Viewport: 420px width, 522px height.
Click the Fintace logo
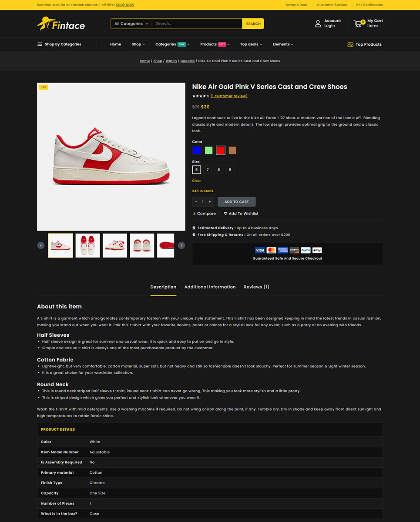61,23
